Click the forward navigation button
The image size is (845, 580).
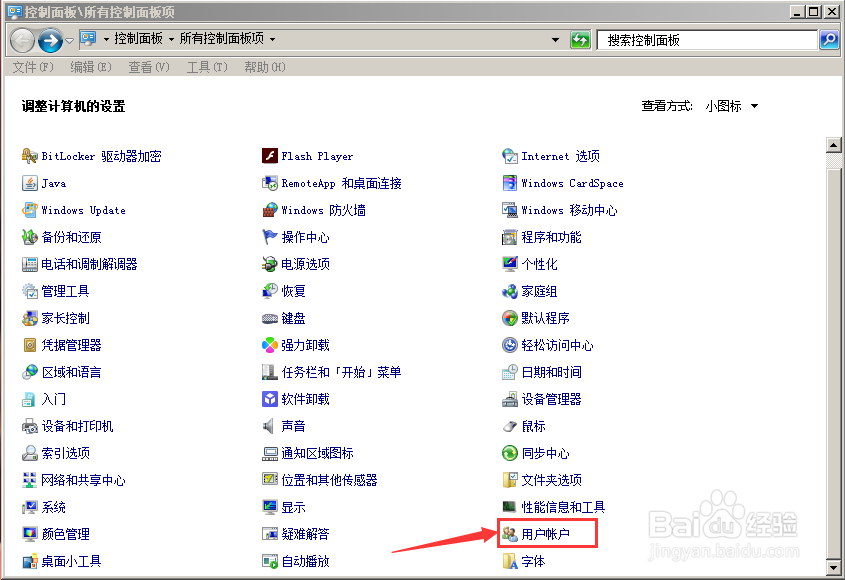[50, 40]
